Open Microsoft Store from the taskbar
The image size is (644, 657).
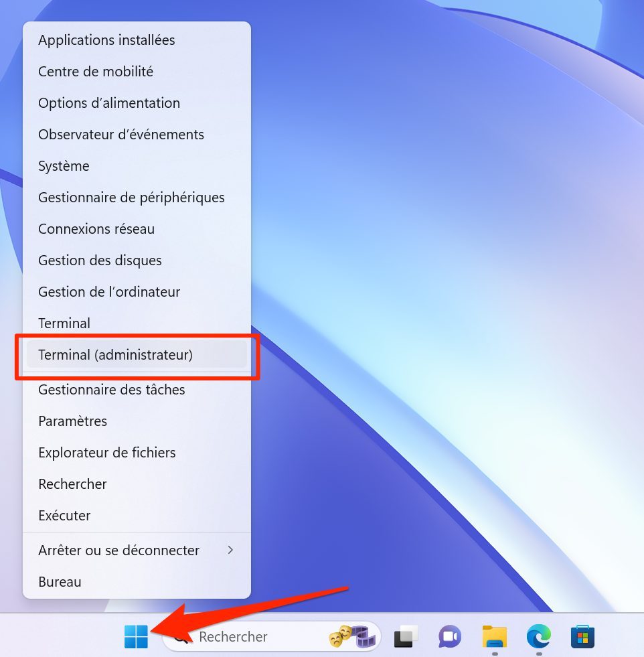[x=582, y=636]
